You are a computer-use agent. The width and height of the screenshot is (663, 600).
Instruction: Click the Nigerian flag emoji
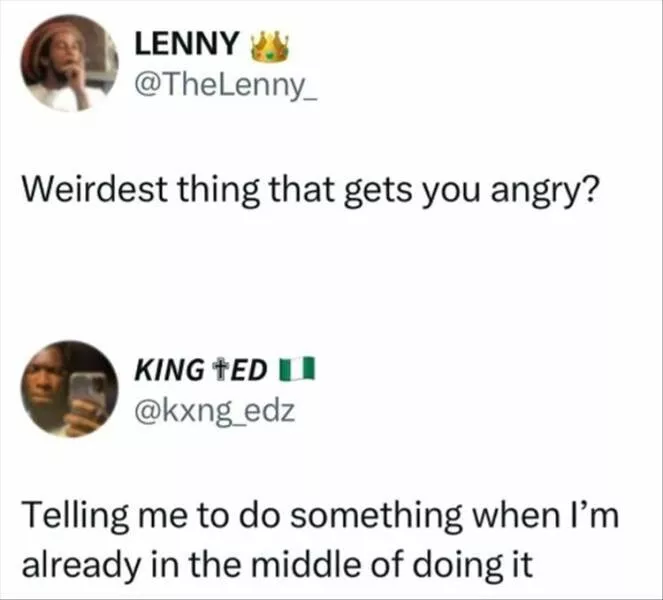click(x=301, y=368)
